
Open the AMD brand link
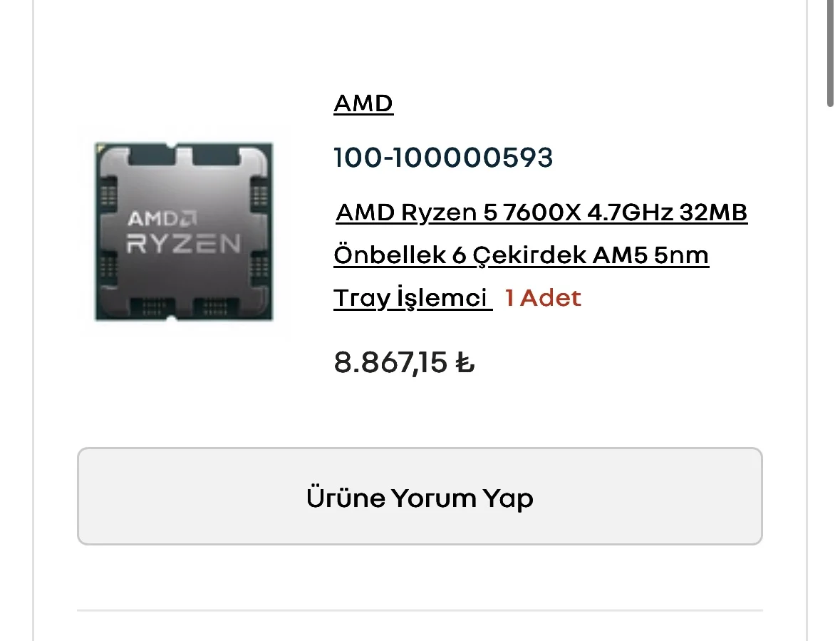(x=363, y=104)
